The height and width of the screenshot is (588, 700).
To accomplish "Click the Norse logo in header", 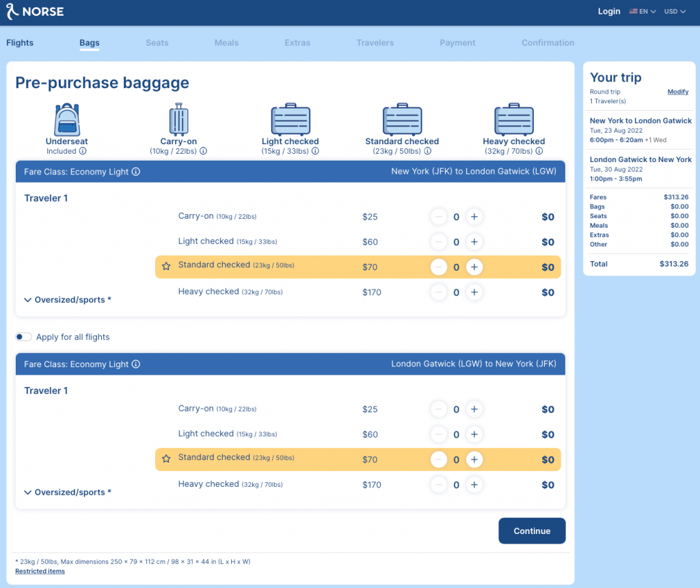I will pyautogui.click(x=35, y=12).
